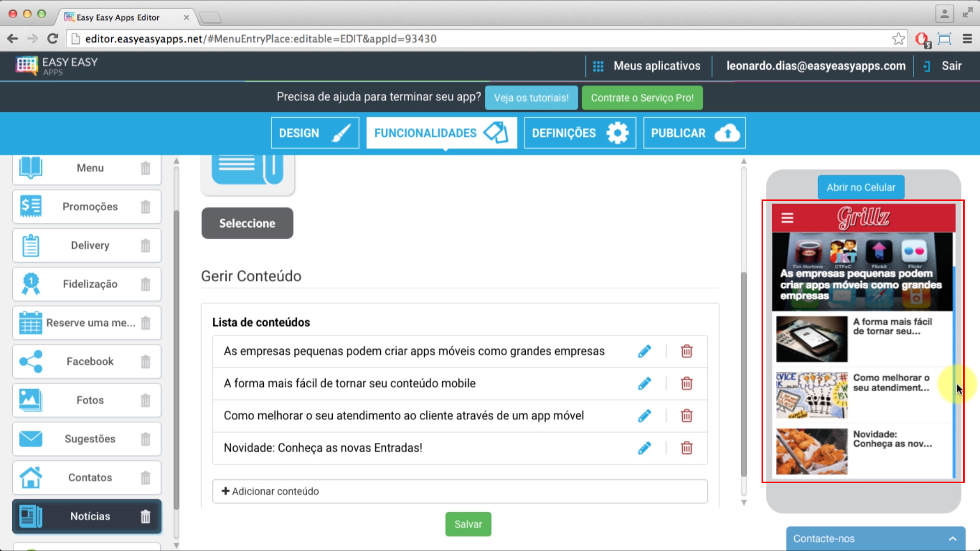Image resolution: width=980 pixels, height=551 pixels.
Task: Click the Fotos sidebar icon
Action: pyautogui.click(x=30, y=399)
